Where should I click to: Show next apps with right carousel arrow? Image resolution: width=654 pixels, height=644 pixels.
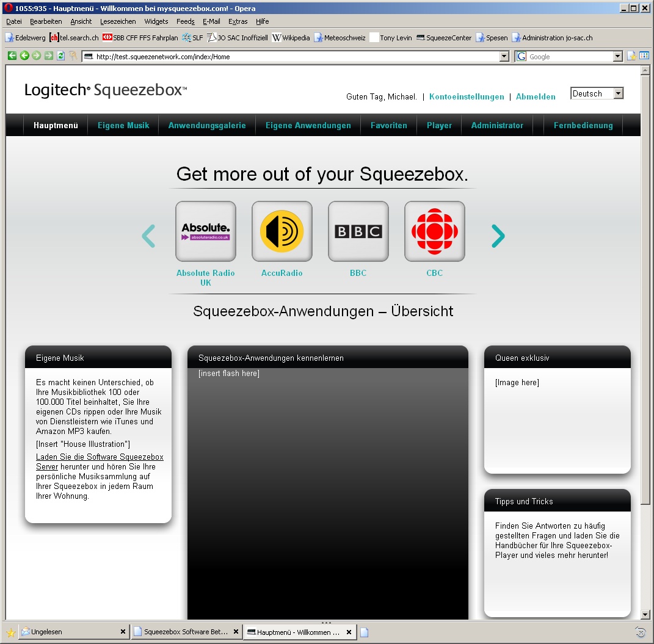point(498,236)
